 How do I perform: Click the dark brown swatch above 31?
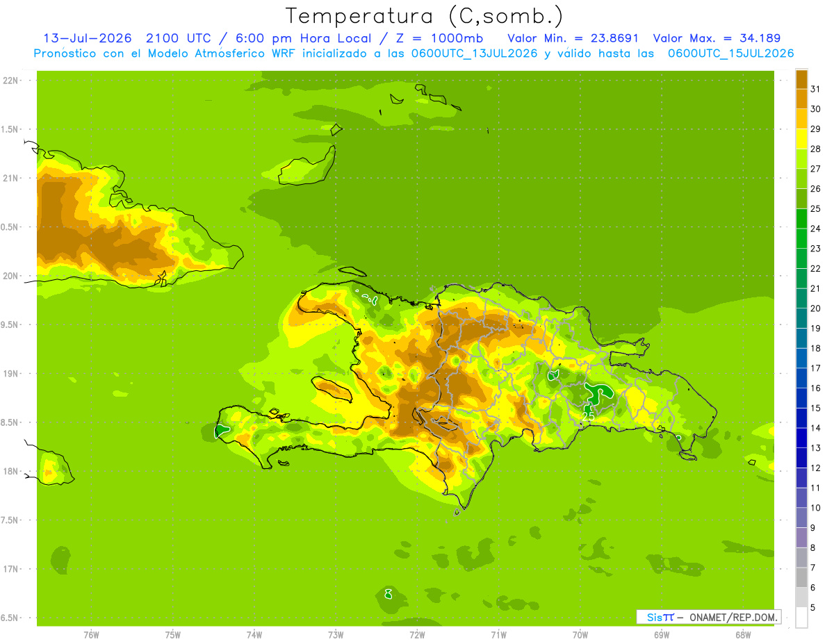[801, 79]
